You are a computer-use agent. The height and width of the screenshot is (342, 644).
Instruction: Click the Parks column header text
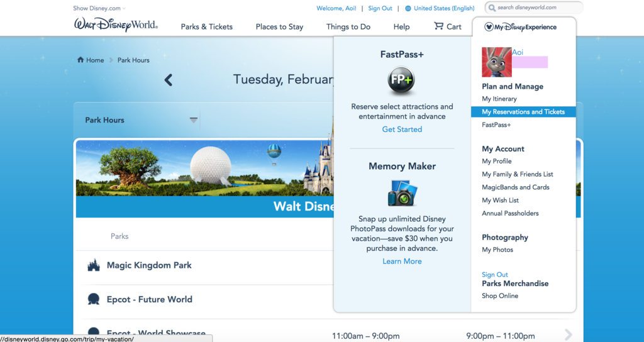(119, 236)
